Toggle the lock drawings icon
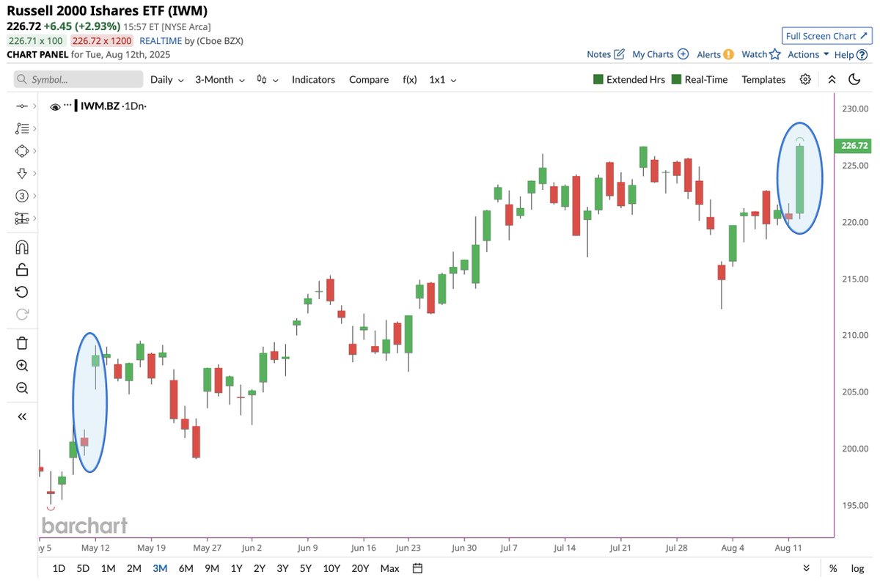 click(x=21, y=270)
